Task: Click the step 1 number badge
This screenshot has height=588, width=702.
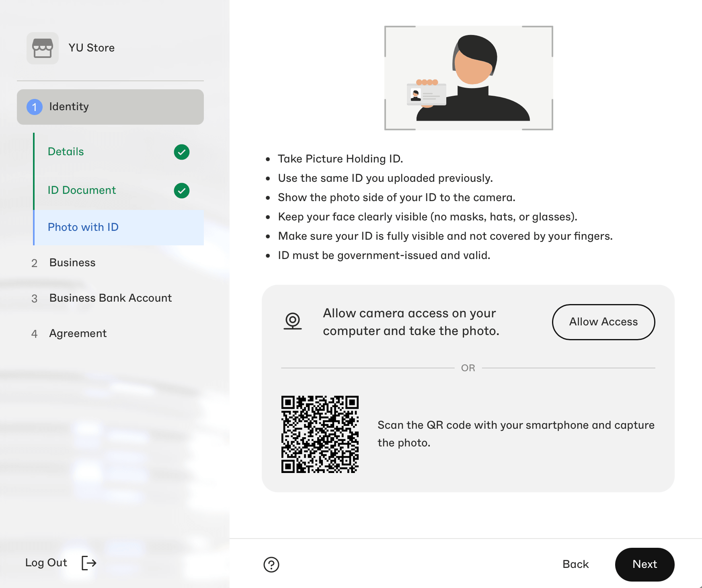Action: point(35,107)
